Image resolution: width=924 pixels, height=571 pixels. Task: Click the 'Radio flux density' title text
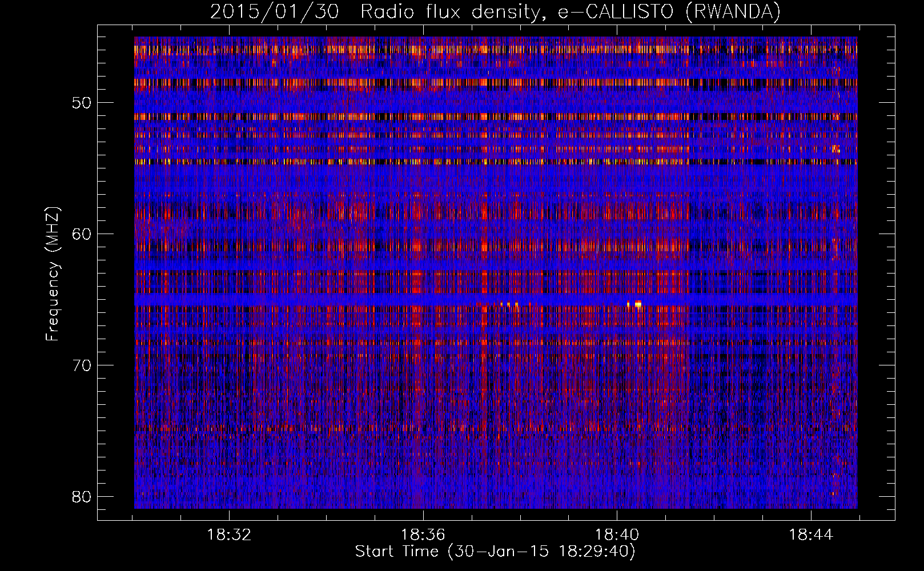tap(449, 11)
